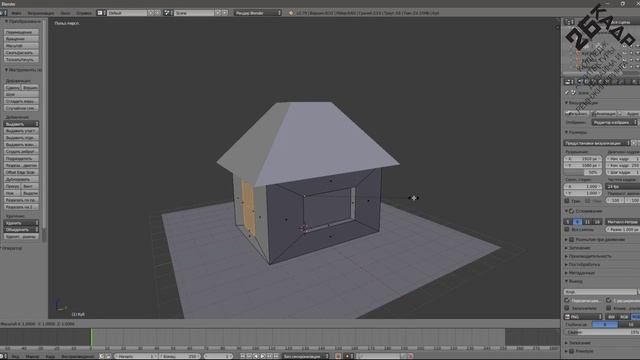
Task: Toggle the range preview icon in the timeline header
Action: coord(102,356)
